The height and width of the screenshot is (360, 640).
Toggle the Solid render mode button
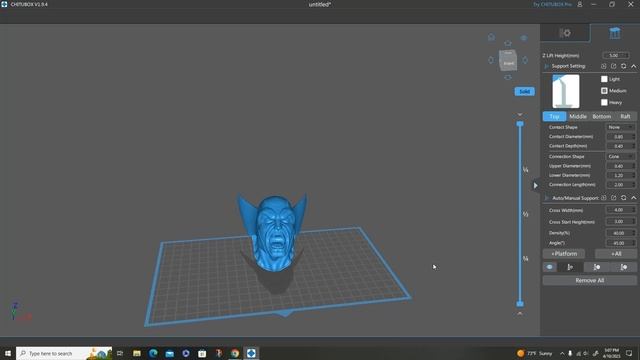(524, 91)
